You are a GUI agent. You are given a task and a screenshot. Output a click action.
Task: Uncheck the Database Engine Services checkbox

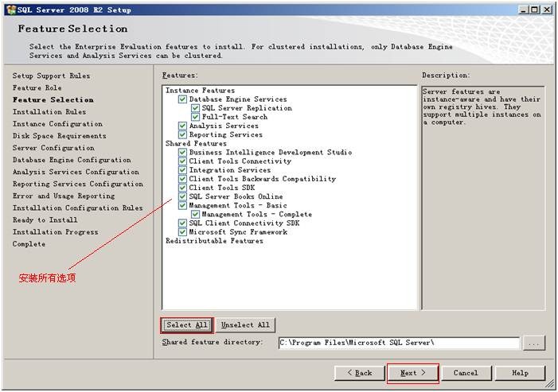point(183,99)
